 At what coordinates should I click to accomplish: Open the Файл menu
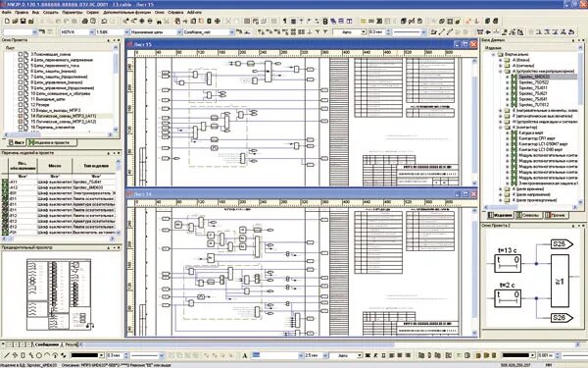pyautogui.click(x=7, y=13)
